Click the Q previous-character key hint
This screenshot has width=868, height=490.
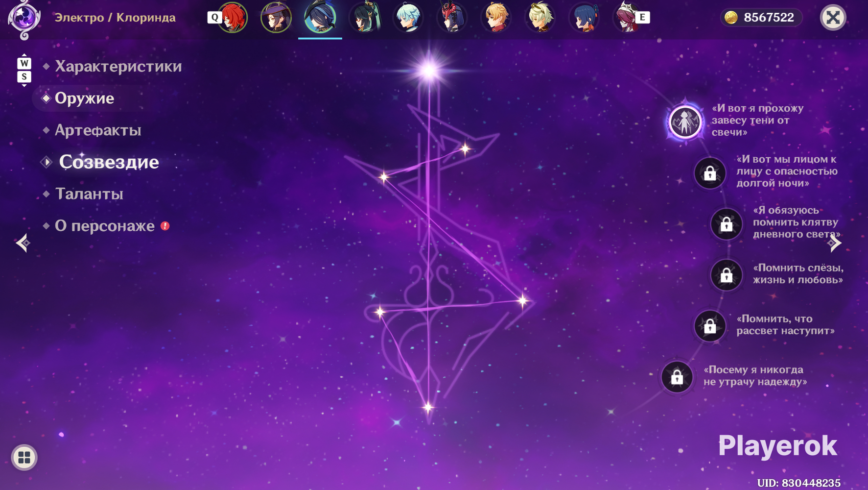click(x=214, y=18)
